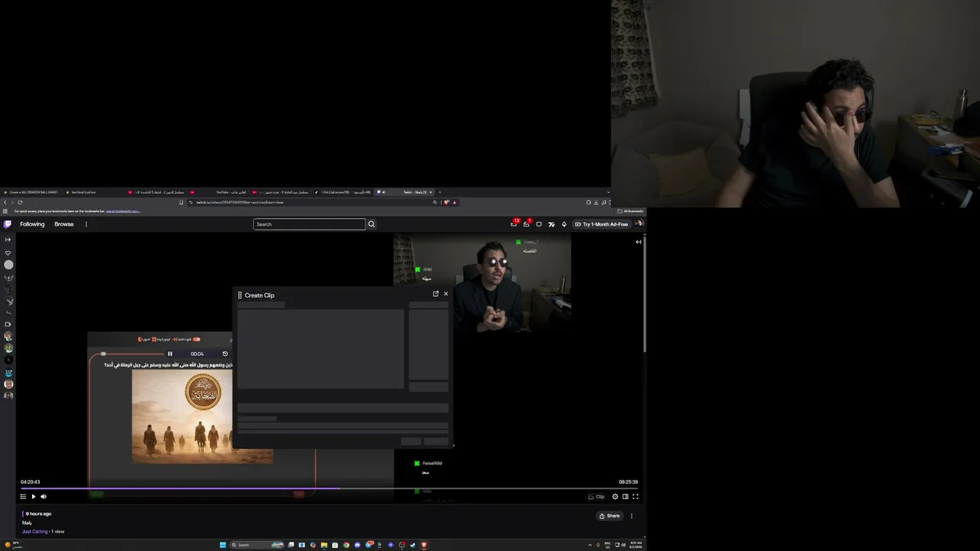Screen dimensions: 980x551
Task: Pop out the Create Clip window
Action: coord(436,294)
